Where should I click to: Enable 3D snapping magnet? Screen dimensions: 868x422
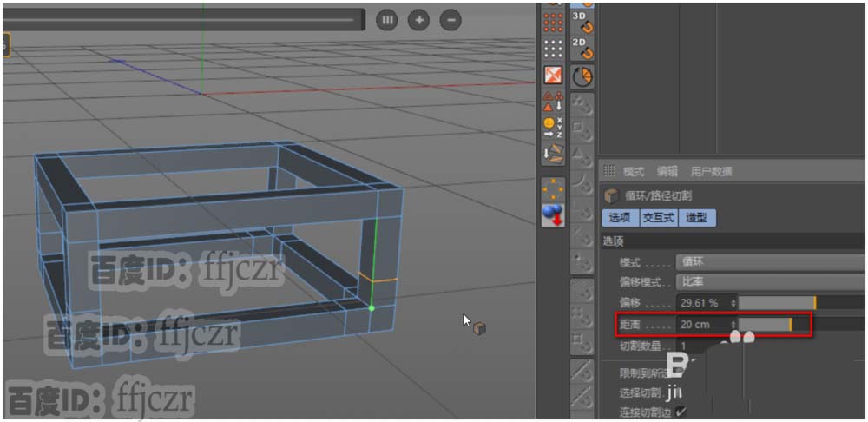(x=582, y=23)
